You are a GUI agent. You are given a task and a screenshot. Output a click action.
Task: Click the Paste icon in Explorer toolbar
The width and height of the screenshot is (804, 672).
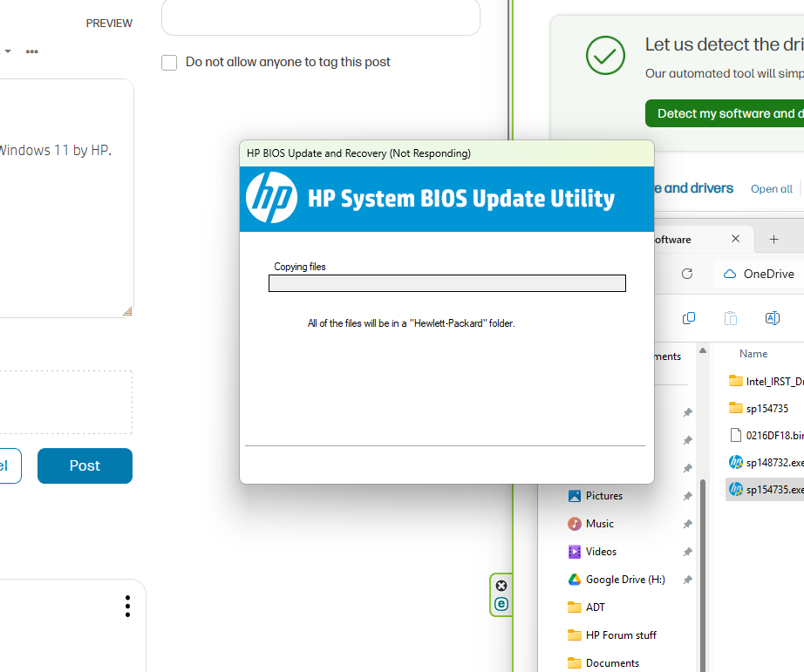point(731,318)
